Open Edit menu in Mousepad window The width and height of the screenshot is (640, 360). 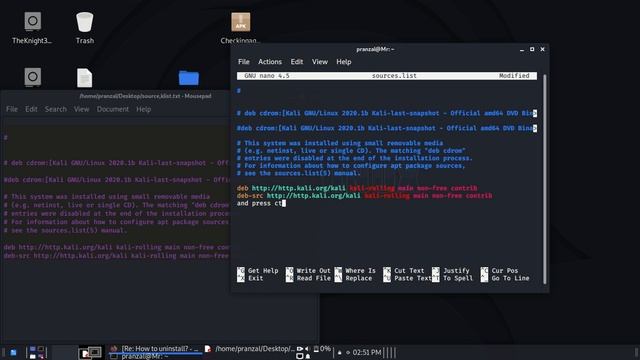31,109
